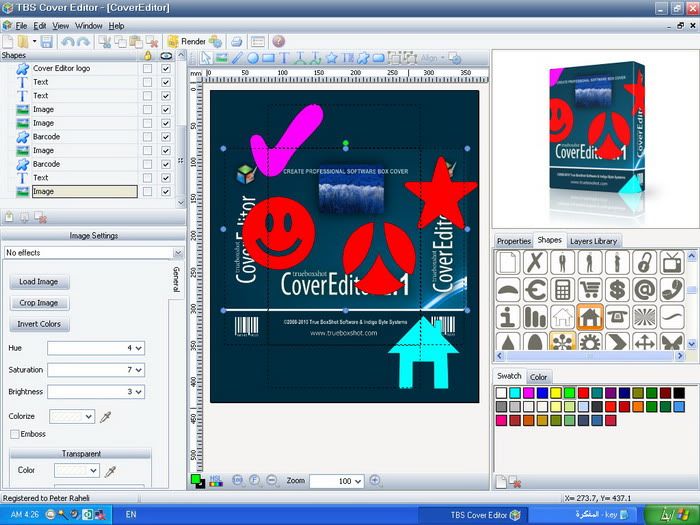The height and width of the screenshot is (525, 700).
Task: Pick the shopping cart shape
Action: tap(590, 290)
